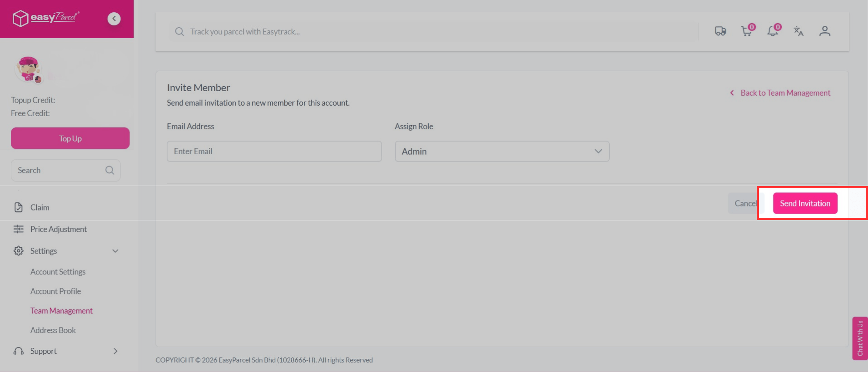Go to Price Adjustment page
The image size is (868, 372).
(58, 229)
